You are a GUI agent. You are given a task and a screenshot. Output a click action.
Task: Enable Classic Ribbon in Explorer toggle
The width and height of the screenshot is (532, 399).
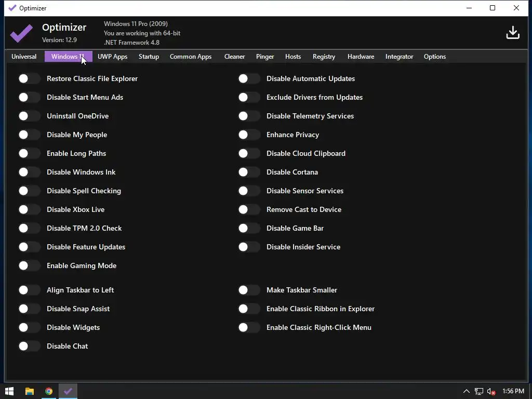[249, 309]
